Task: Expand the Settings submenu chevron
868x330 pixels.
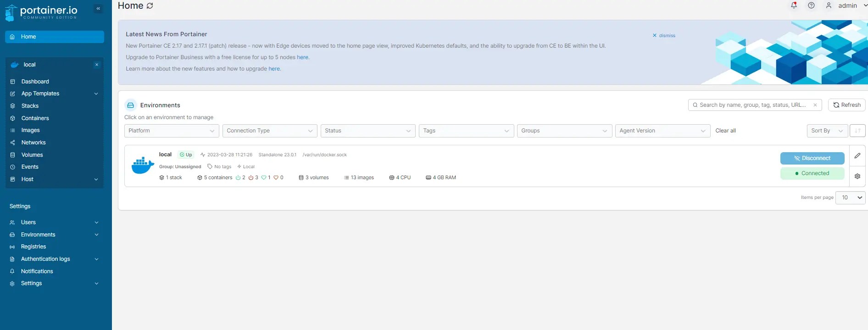Action: click(96, 283)
